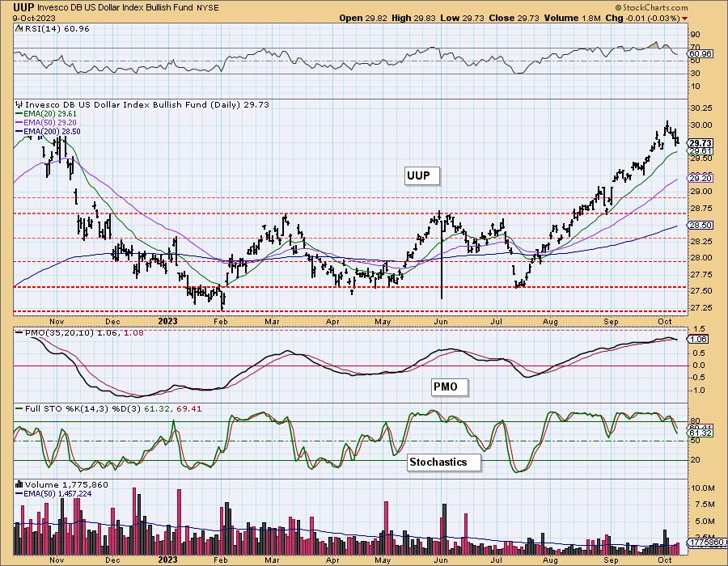Select the Open 29.82 value

[x=364, y=18]
